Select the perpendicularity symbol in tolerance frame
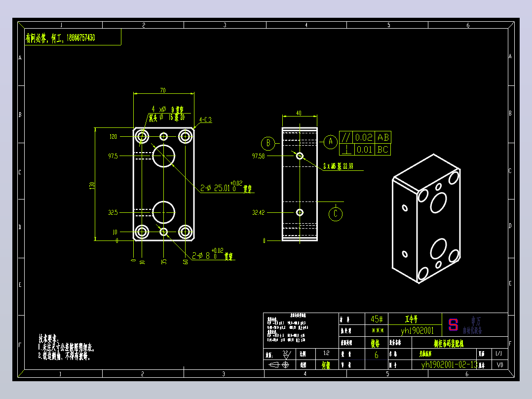Image resolution: width=532 pixels, height=399 pixels. coord(346,150)
